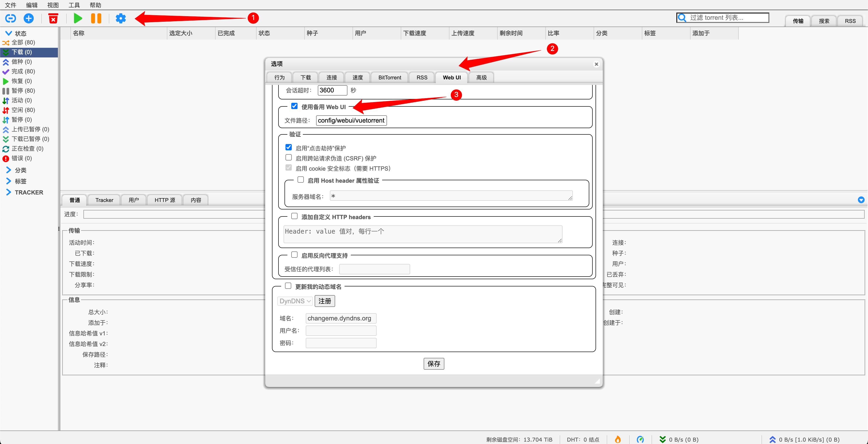Click the green resume play icon

tap(78, 18)
